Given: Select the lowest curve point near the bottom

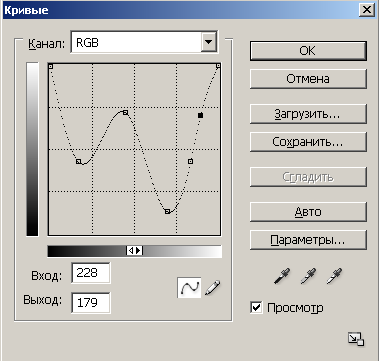Looking at the screenshot, I should [167, 211].
